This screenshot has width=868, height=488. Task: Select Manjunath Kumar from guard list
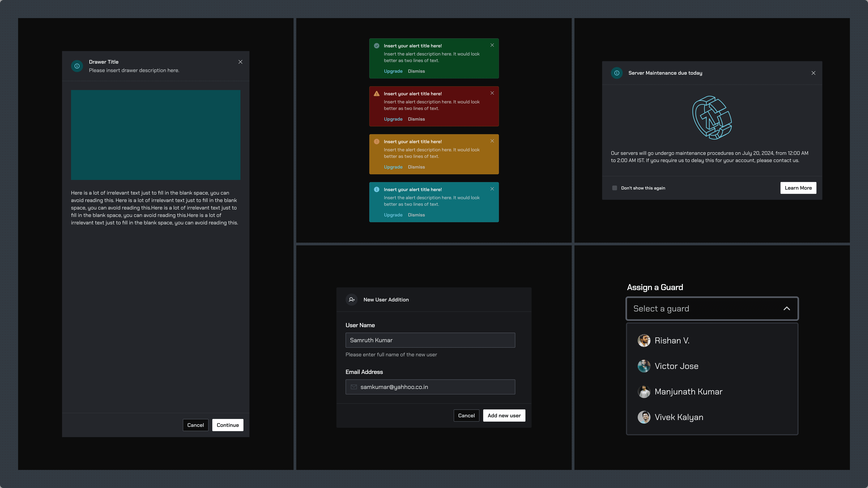712,392
